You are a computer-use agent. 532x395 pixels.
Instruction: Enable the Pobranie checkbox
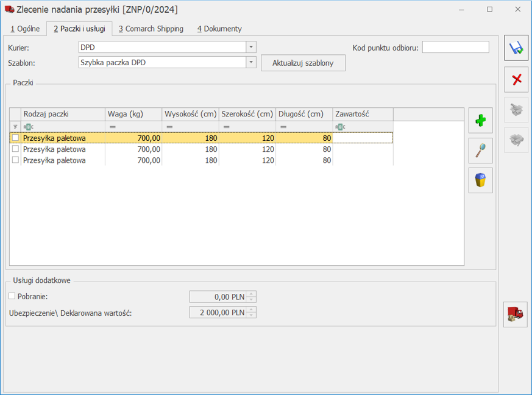[12, 296]
